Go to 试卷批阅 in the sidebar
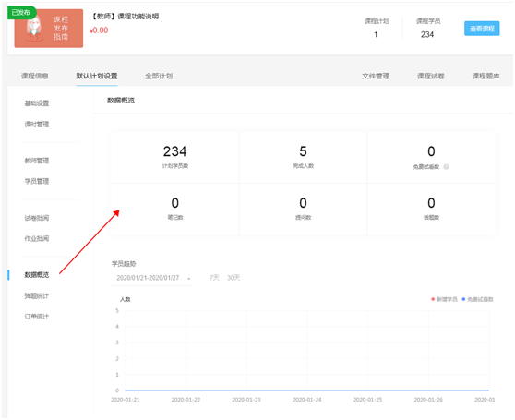This screenshot has height=420, width=515. pos(37,218)
